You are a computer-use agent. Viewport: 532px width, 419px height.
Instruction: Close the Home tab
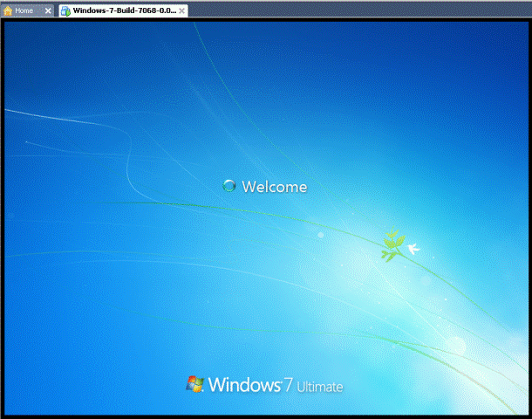click(48, 10)
